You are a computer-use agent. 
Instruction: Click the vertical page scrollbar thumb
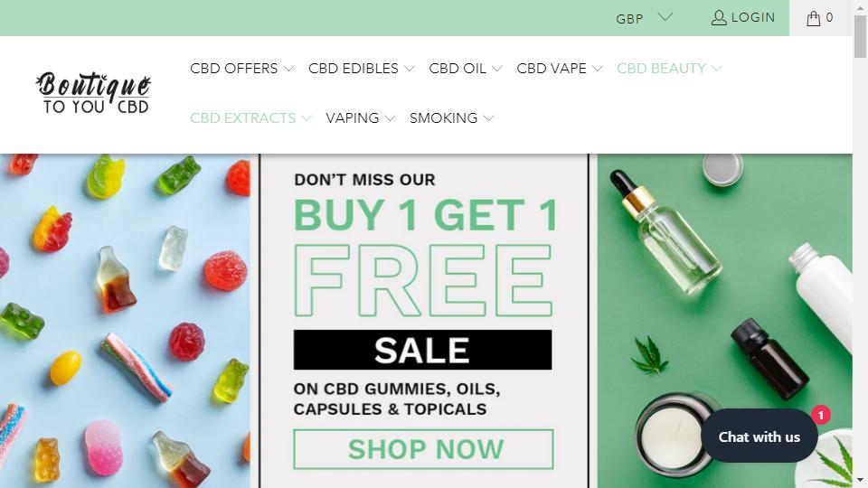[x=860, y=36]
